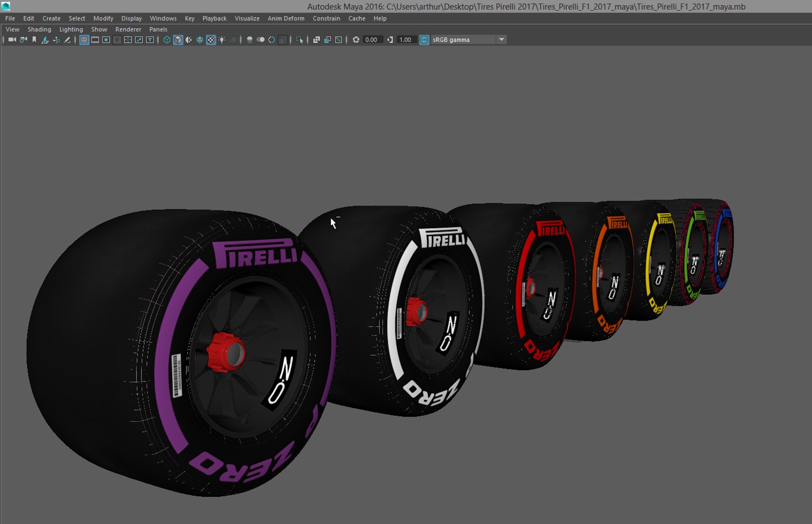This screenshot has height=524, width=812.
Task: Click the Exposure value field showing 0.00
Action: 372,40
